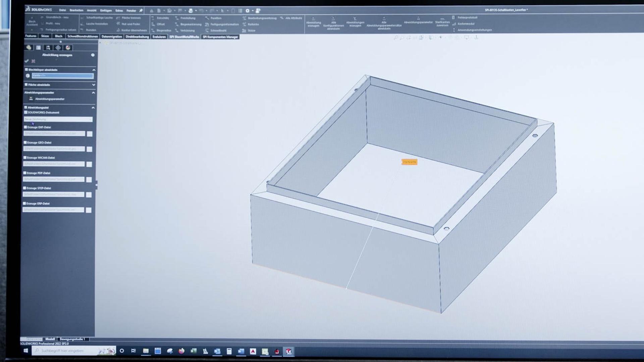Open Anwendungseinstellungen in the ribbon
This screenshot has width=644, height=362.
click(x=472, y=30)
